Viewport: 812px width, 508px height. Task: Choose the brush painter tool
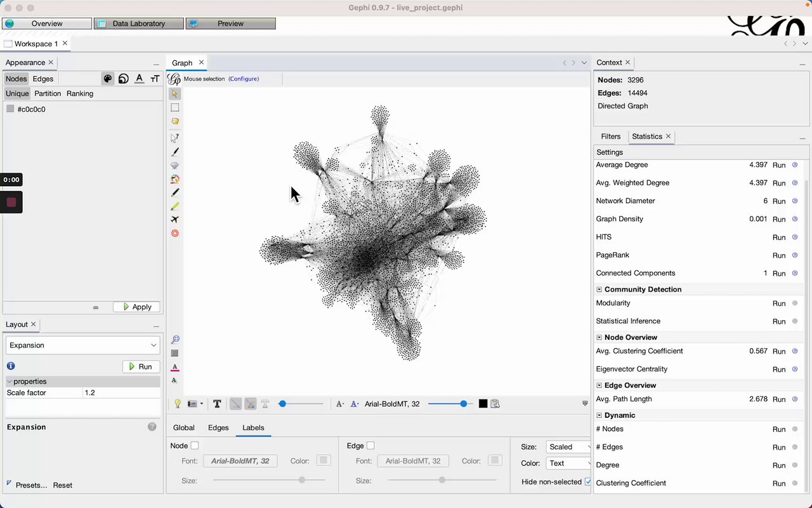pyautogui.click(x=175, y=152)
